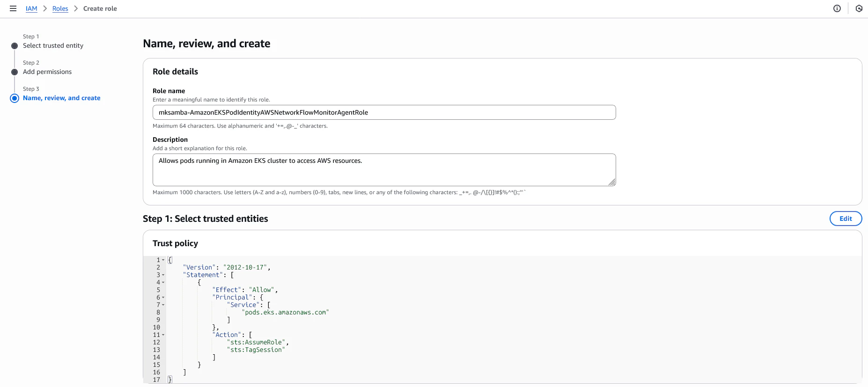The width and height of the screenshot is (868, 387).
Task: Collapse the Service array at line 7
Action: (163, 305)
